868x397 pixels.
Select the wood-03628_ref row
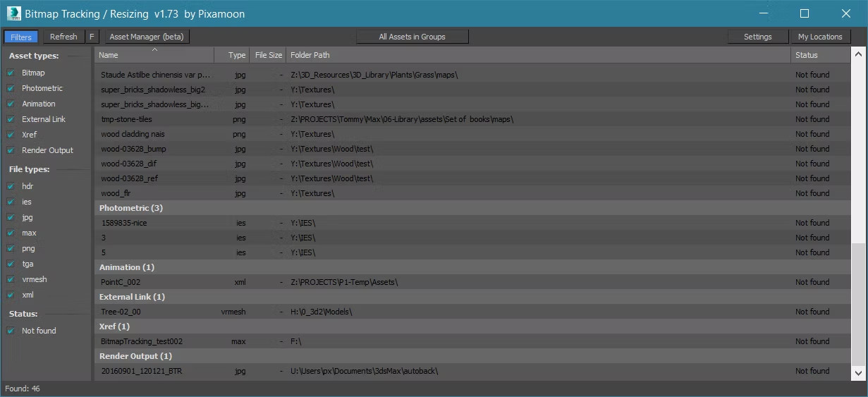pyautogui.click(x=472, y=178)
